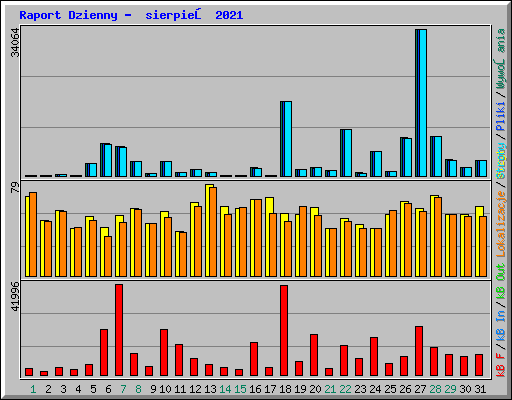This screenshot has width=512, height=400.
Task: Click day label 7 on the x-axis
Action: tap(123, 389)
